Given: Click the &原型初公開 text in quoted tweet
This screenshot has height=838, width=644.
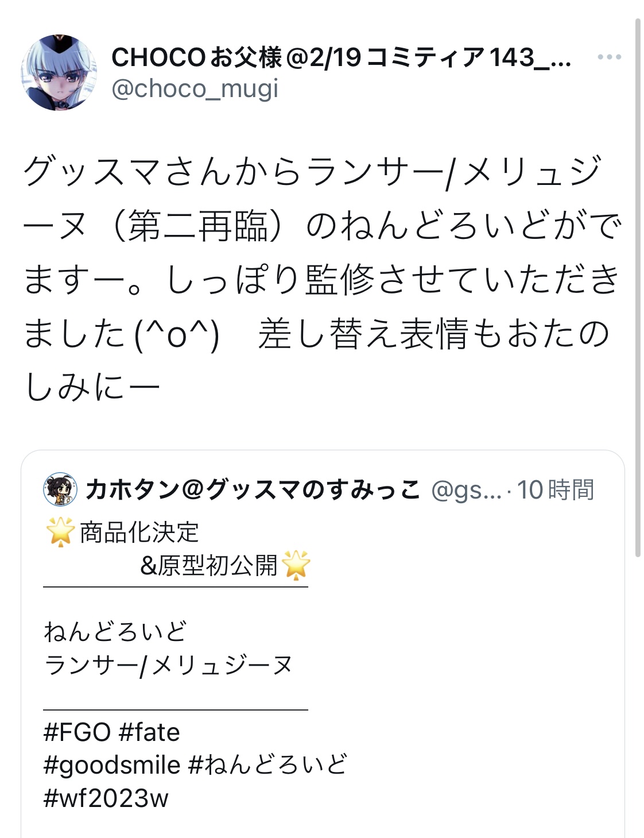Looking at the screenshot, I should click(209, 566).
